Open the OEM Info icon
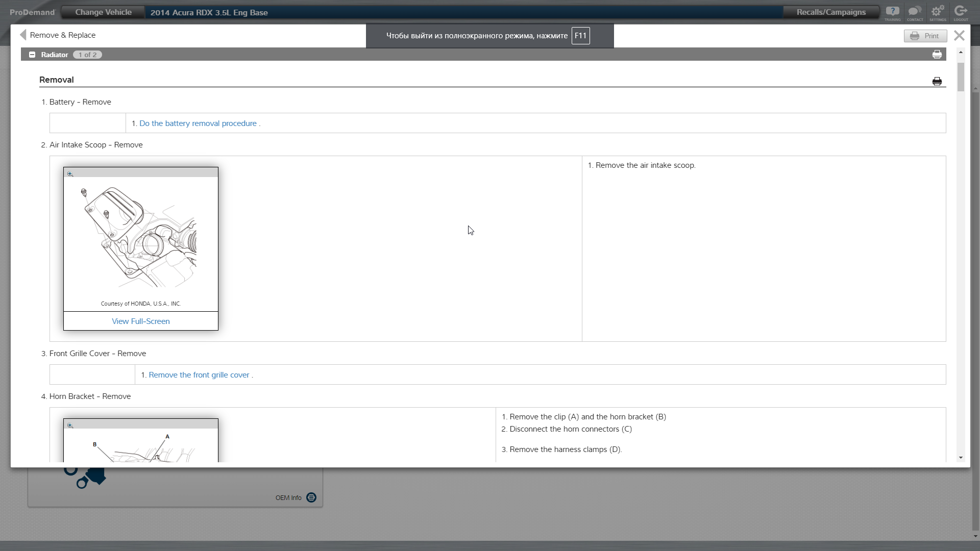 tap(311, 497)
